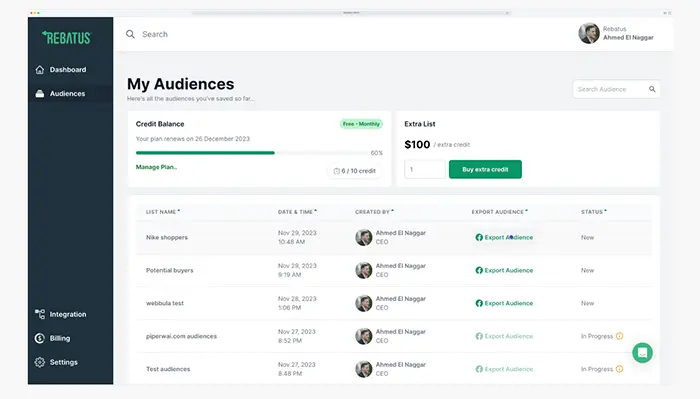
Task: Click Facebook icon in piperwai.com audiences row
Action: coord(479,337)
